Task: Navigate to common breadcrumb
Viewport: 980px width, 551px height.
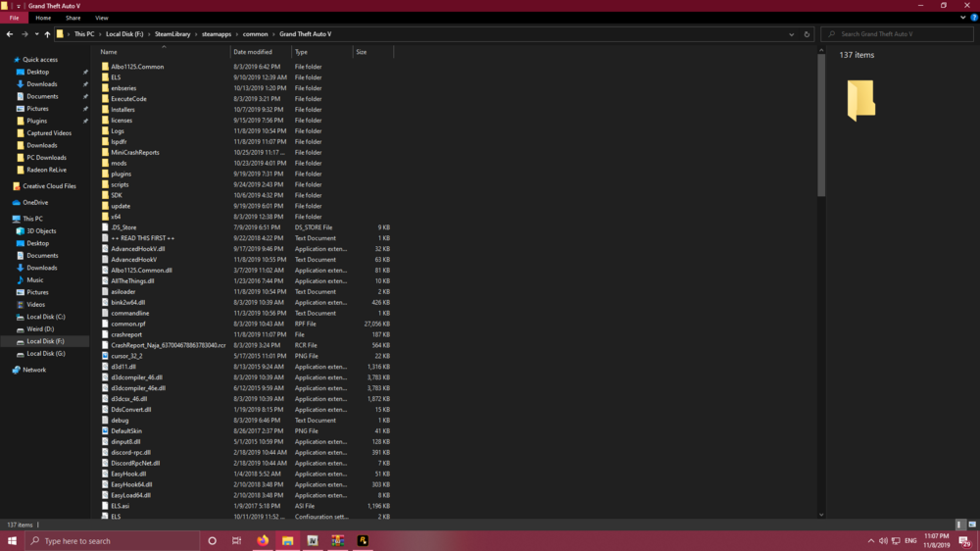Action: (x=255, y=34)
